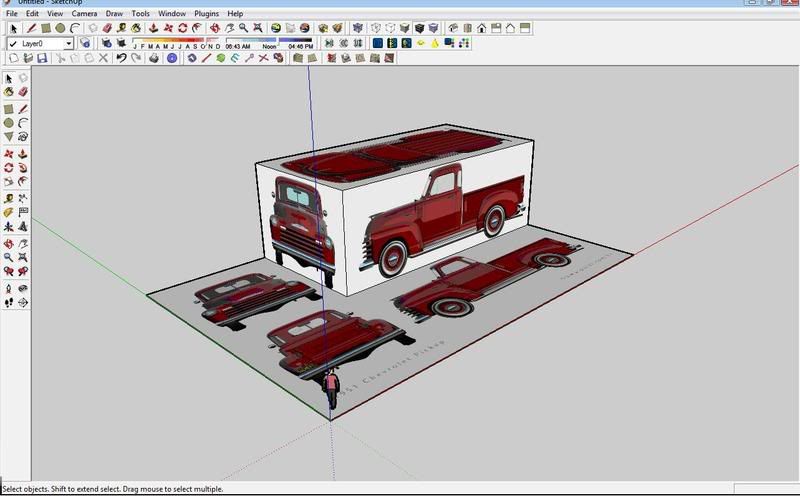
Task: Activate the Push/Pull tool in the left toolbar
Action: point(23,154)
